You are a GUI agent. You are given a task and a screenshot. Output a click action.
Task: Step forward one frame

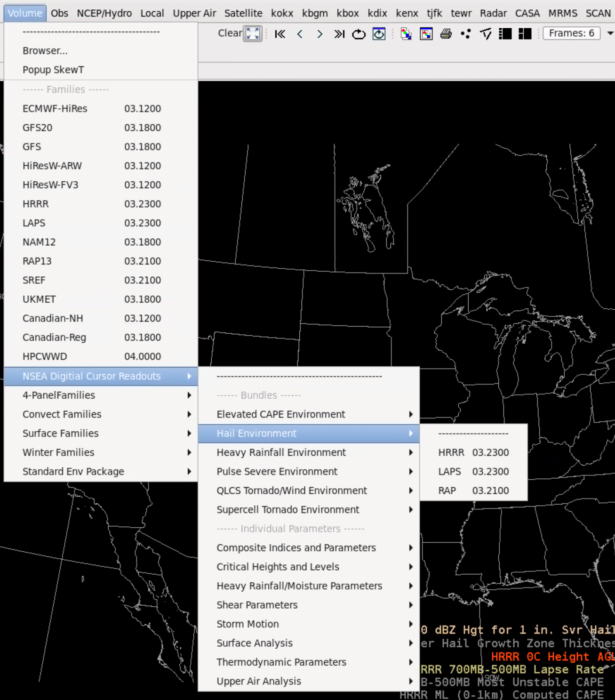pos(319,34)
